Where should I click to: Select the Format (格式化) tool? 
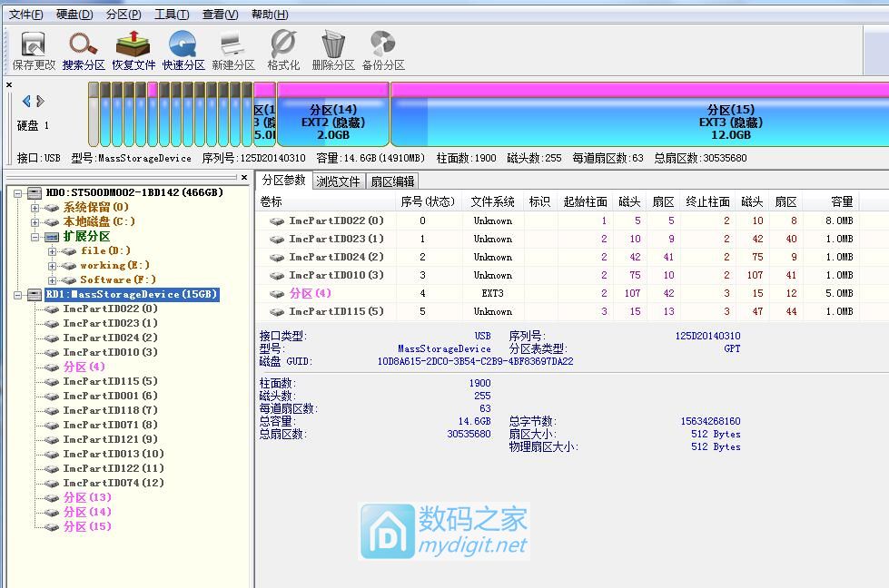tap(283, 51)
